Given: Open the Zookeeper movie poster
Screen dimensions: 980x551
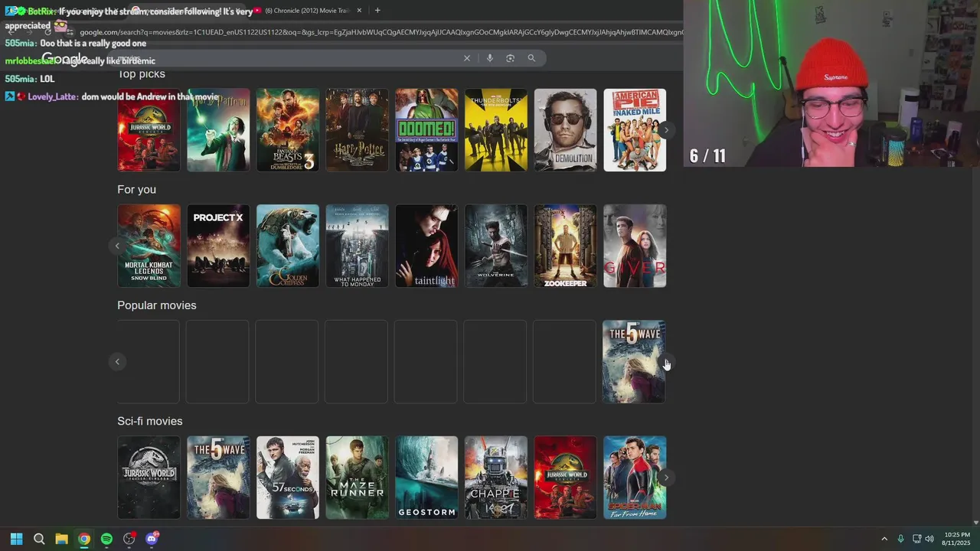Looking at the screenshot, I should 565,246.
